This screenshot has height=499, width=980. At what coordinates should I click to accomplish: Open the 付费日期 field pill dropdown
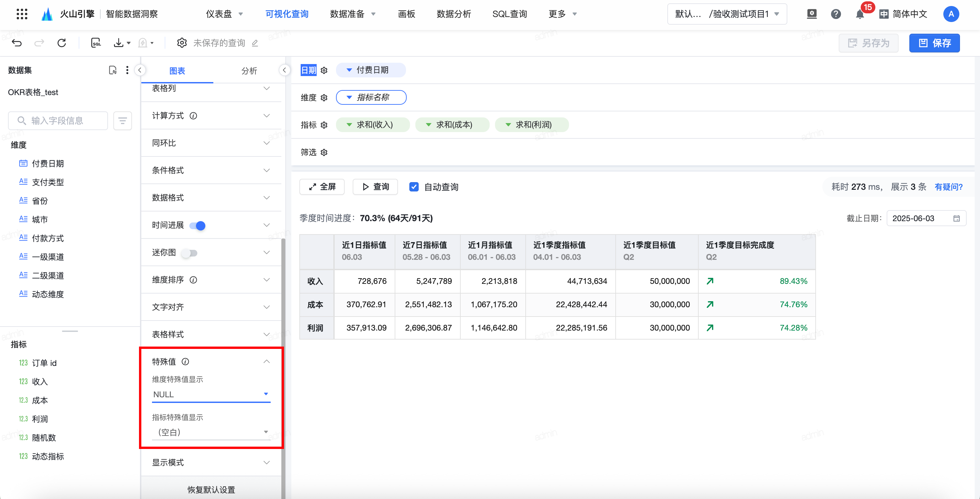(371, 70)
